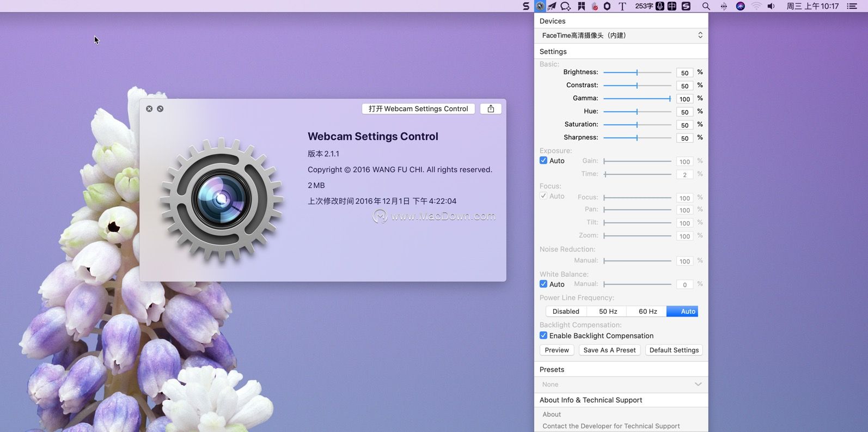The width and height of the screenshot is (868, 432).
Task: Select 50 Hz power line frequency
Action: coord(608,312)
